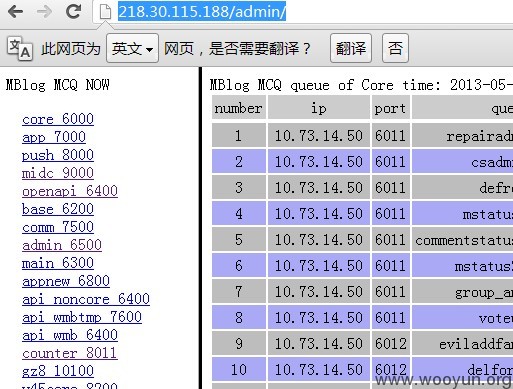Select row number 8 cell
The width and height of the screenshot is (513, 389).
239,317
